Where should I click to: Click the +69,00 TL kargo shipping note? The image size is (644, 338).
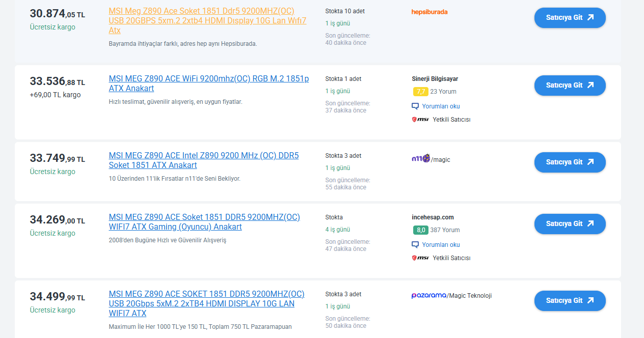(55, 95)
